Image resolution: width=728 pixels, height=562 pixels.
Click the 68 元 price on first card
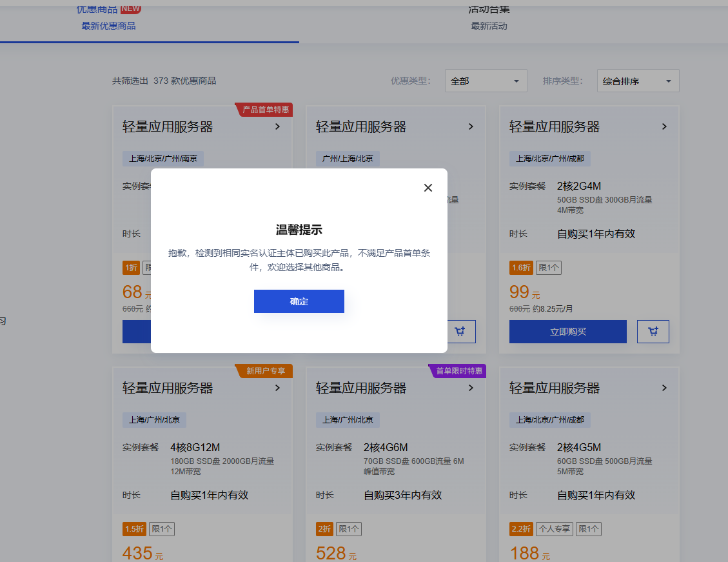tap(137, 292)
